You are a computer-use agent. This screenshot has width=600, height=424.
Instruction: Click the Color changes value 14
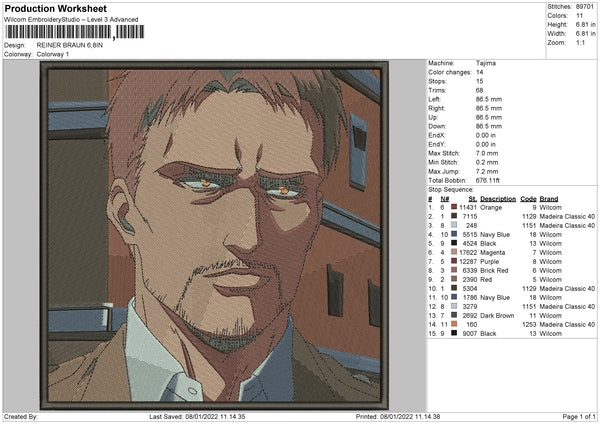[x=479, y=72]
